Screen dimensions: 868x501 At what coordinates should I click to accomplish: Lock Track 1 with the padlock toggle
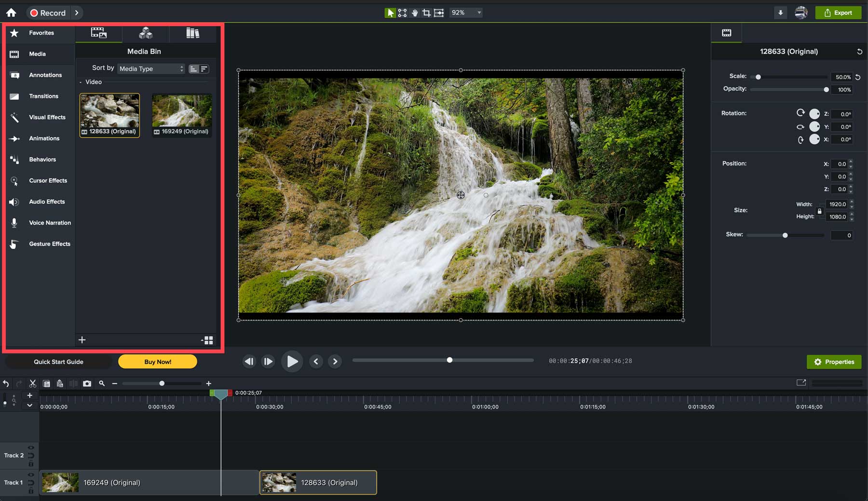(x=30, y=491)
